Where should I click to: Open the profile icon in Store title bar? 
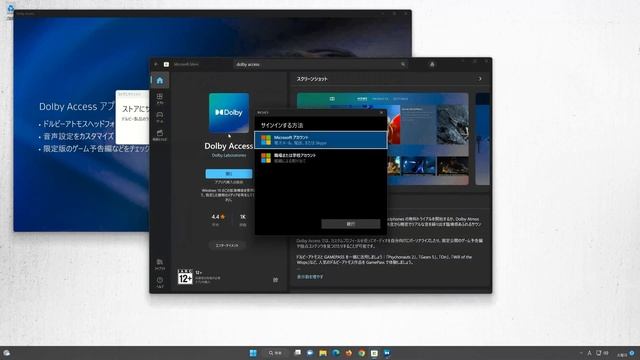coord(432,64)
